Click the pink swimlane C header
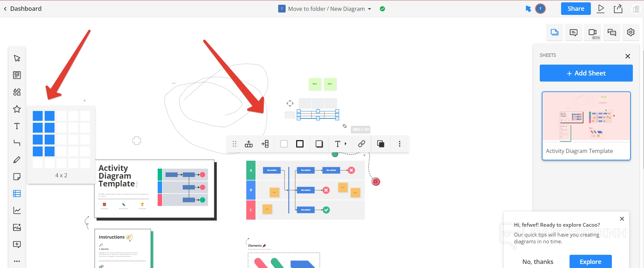This screenshot has height=268, width=644. [251, 210]
